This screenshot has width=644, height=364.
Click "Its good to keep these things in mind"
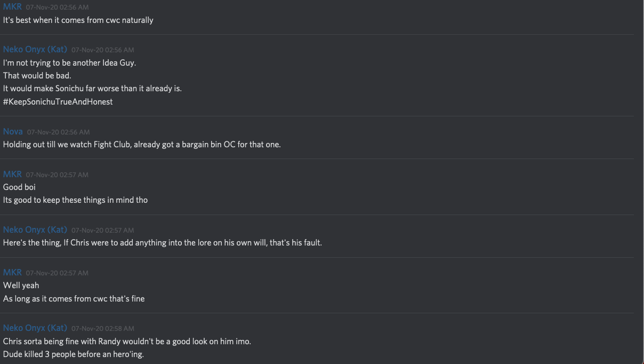coord(75,200)
